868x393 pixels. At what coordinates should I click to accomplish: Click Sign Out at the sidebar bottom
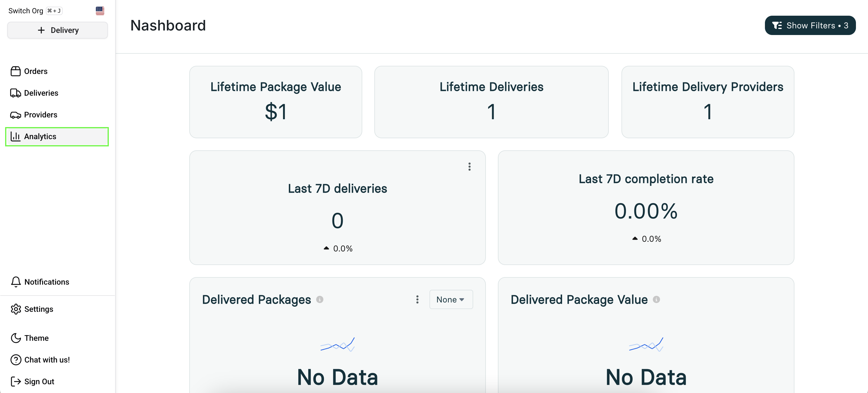(x=39, y=381)
